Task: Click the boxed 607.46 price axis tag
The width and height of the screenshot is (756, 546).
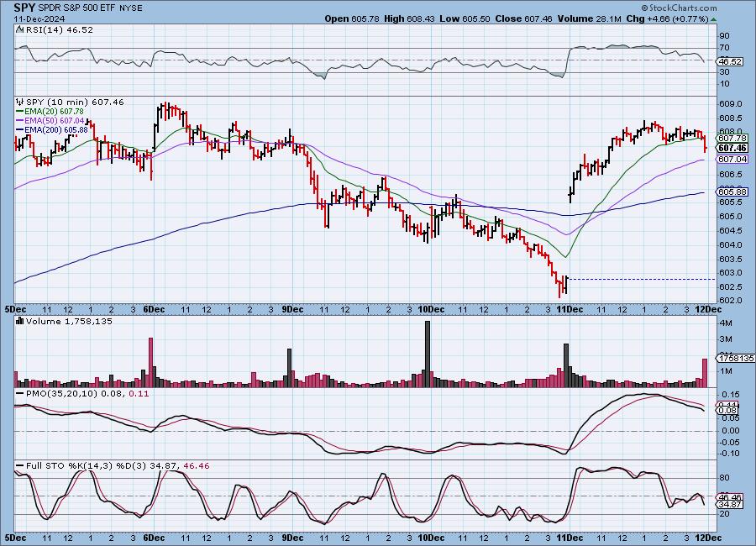Action: tap(732, 148)
